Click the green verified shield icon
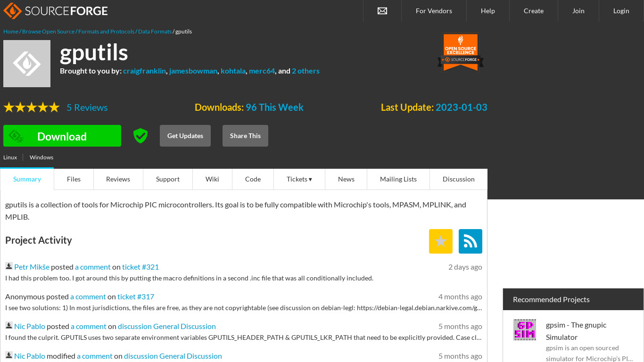Viewport: 644px width, 362px height. pyautogui.click(x=140, y=136)
